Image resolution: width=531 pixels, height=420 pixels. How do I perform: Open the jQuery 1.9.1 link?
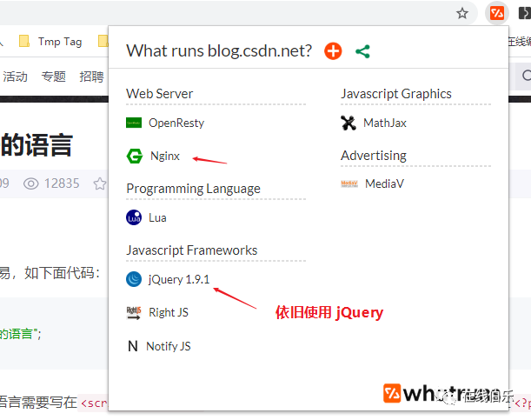click(x=179, y=279)
